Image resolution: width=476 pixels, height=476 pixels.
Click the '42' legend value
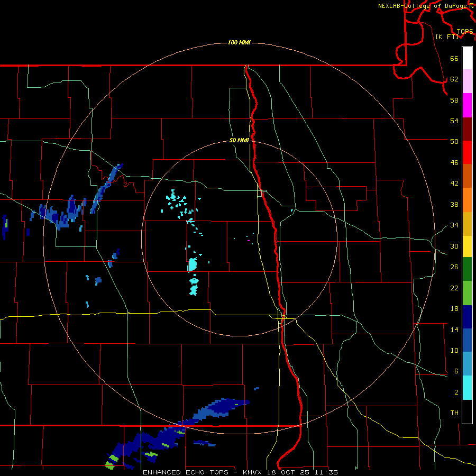pyautogui.click(x=454, y=184)
